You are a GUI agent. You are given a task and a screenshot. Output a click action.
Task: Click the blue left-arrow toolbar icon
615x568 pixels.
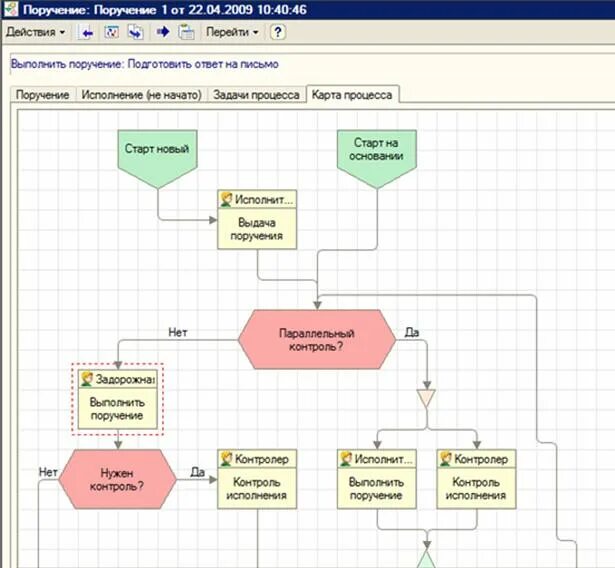[87, 33]
